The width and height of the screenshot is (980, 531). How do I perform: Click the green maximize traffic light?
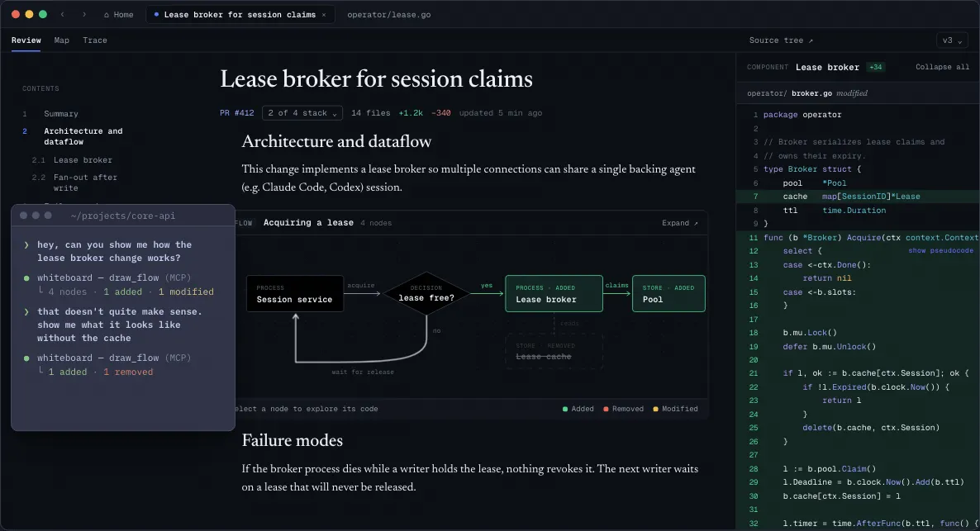click(x=42, y=14)
